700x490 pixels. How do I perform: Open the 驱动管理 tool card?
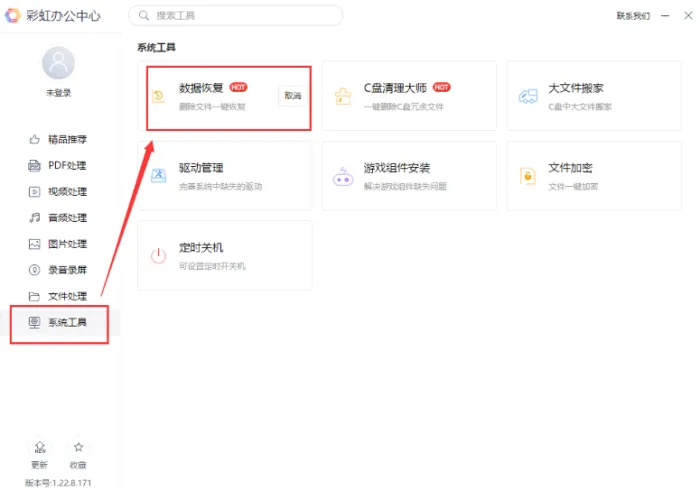click(225, 176)
